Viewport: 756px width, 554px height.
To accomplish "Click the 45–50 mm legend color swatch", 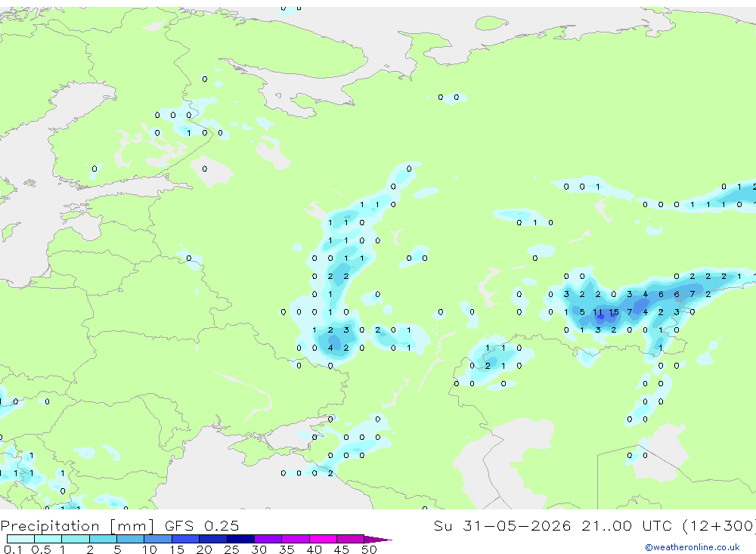I will click(351, 539).
